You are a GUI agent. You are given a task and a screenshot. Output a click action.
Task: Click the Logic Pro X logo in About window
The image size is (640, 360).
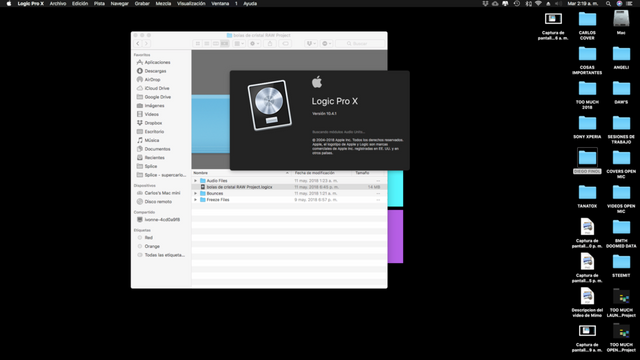tap(269, 104)
